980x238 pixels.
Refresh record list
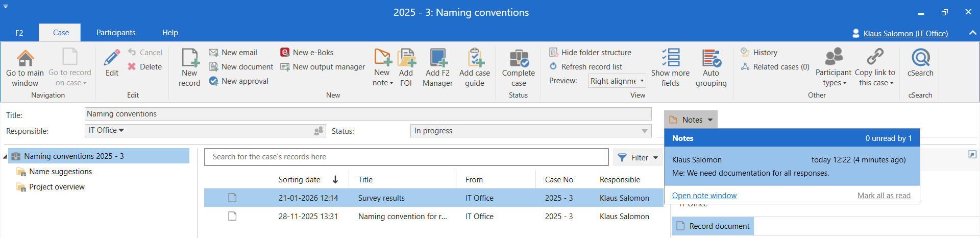click(x=585, y=67)
